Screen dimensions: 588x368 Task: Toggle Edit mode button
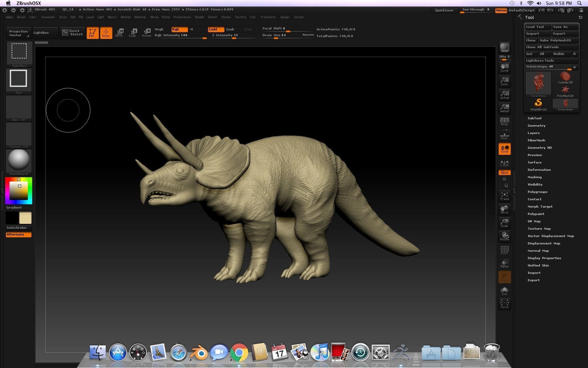[92, 33]
